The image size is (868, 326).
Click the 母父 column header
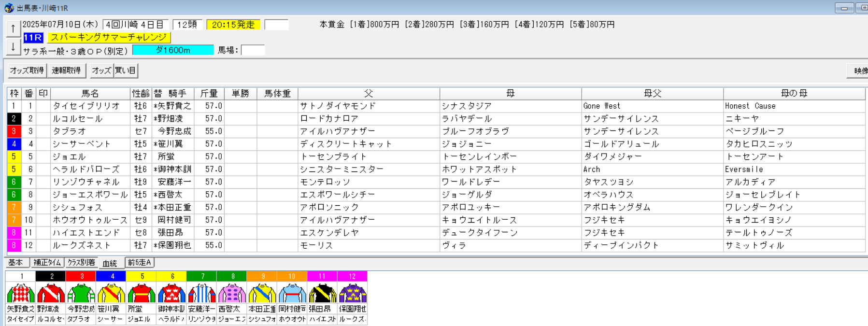point(653,94)
